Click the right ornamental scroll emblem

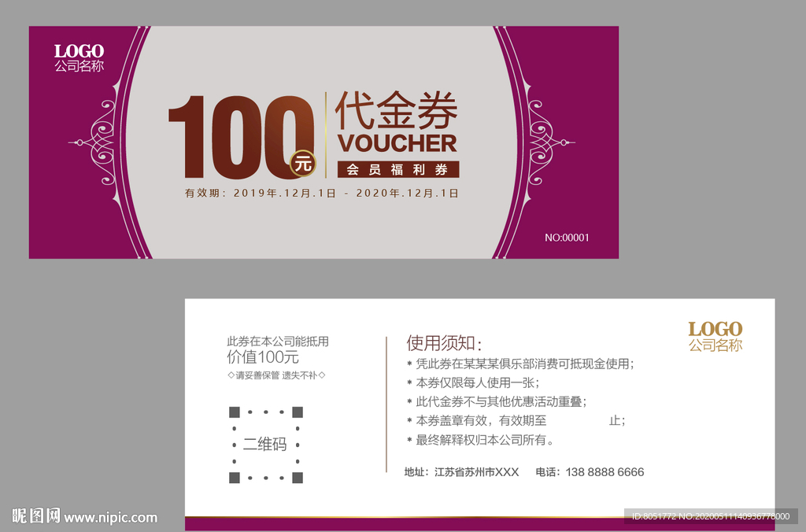click(552, 142)
